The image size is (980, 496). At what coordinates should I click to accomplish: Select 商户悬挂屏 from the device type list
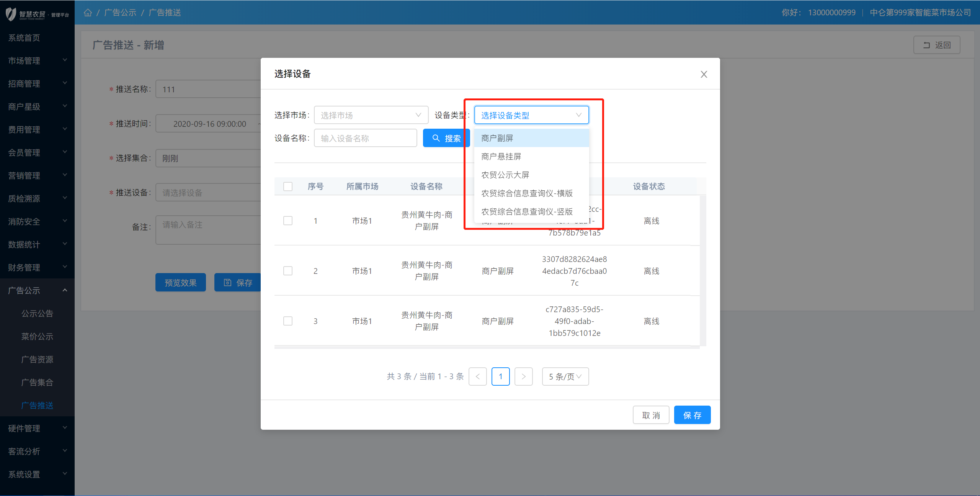pos(501,156)
